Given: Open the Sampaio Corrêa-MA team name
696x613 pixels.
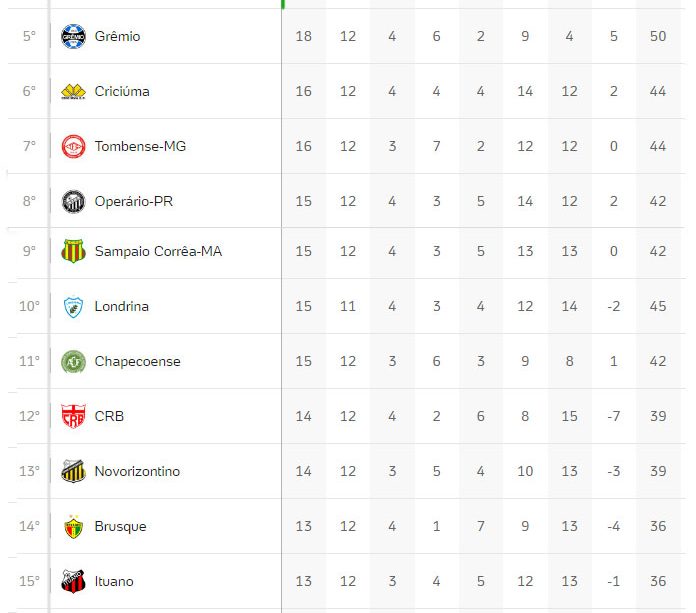Looking at the screenshot, I should (x=158, y=251).
